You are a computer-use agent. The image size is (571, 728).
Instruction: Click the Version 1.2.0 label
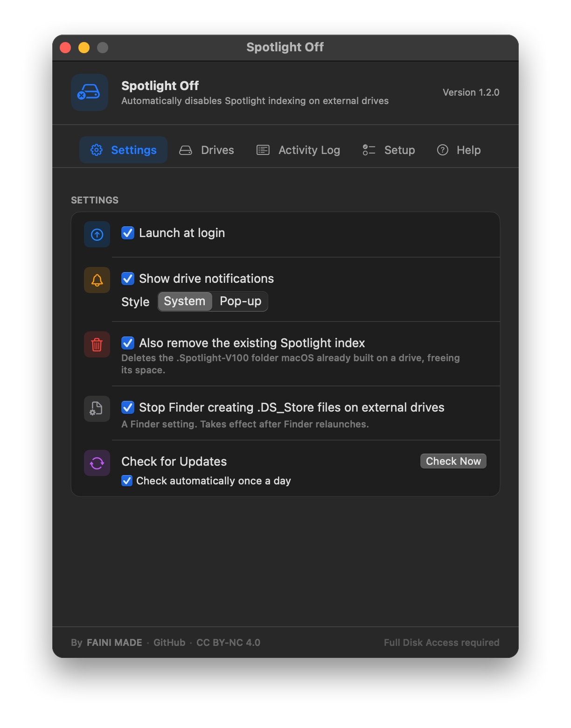tap(471, 92)
